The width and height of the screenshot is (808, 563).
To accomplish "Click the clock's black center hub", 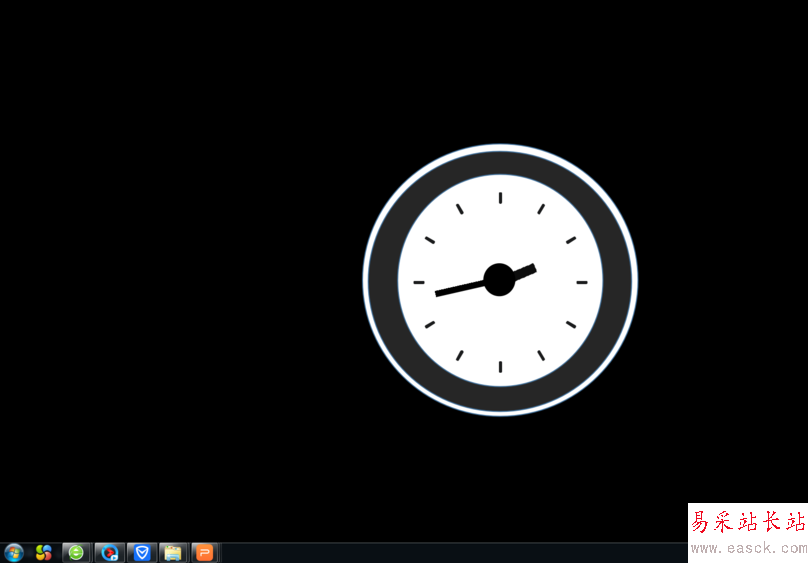I will click(x=499, y=280).
